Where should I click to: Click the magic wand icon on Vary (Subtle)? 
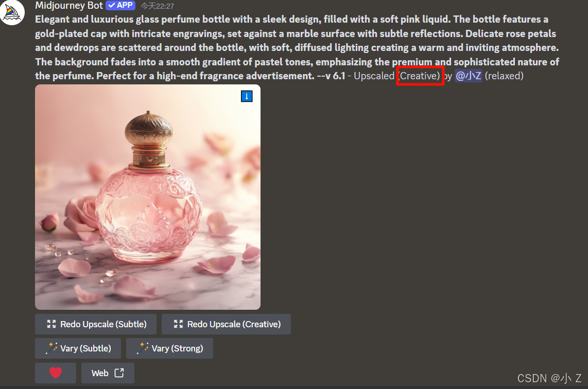tap(51, 348)
